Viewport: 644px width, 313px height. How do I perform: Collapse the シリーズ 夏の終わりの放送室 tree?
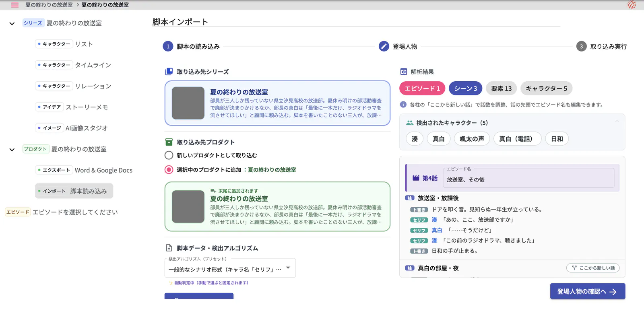12,23
